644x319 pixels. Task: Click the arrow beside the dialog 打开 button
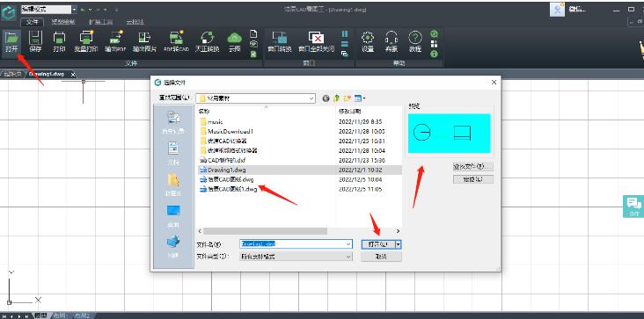point(398,244)
